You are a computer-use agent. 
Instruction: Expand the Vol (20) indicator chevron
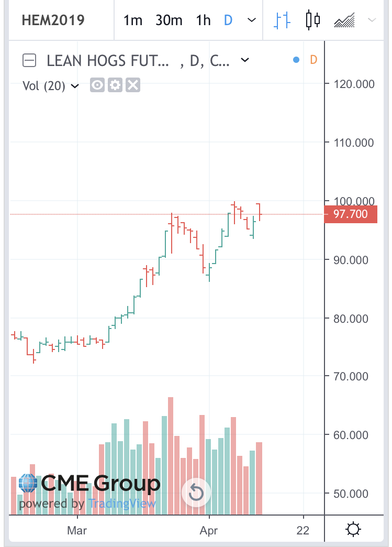pos(74,86)
